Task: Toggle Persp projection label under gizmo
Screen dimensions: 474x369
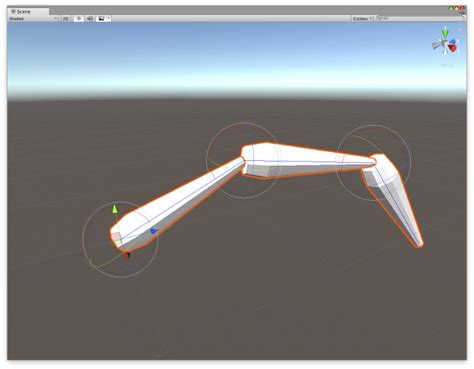Action: click(447, 65)
